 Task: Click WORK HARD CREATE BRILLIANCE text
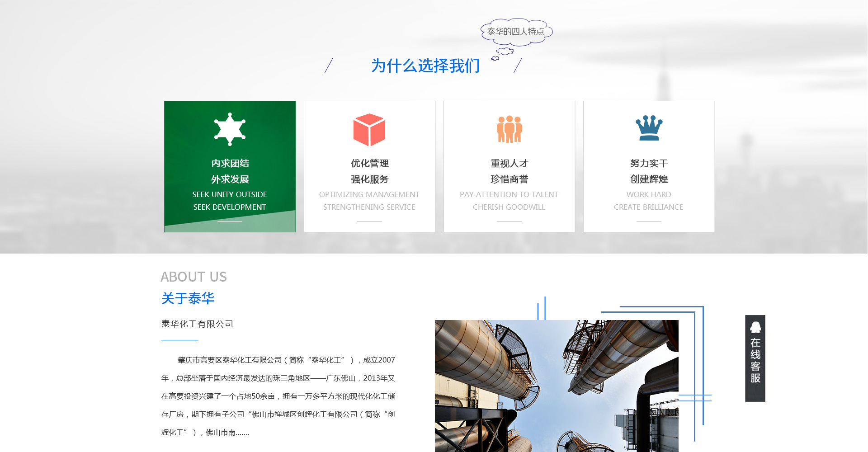649,201
